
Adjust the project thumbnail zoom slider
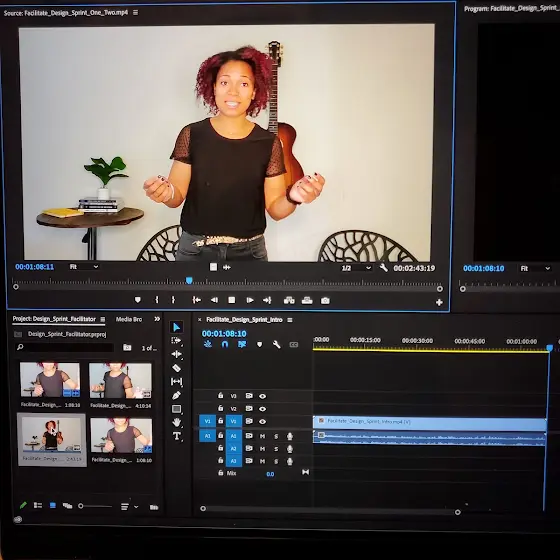click(x=95, y=506)
